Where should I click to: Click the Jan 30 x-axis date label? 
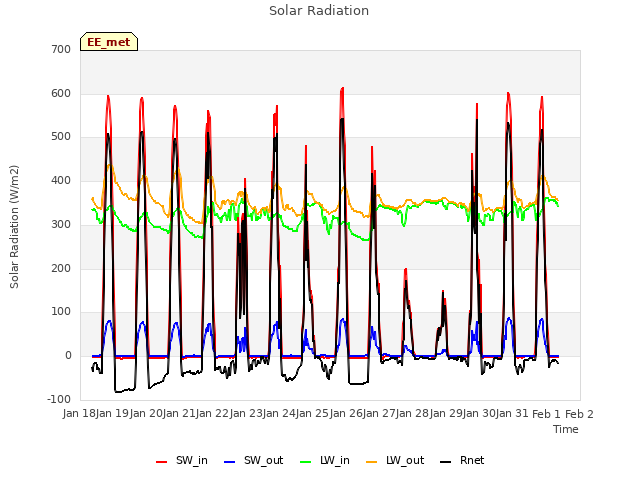point(480,414)
